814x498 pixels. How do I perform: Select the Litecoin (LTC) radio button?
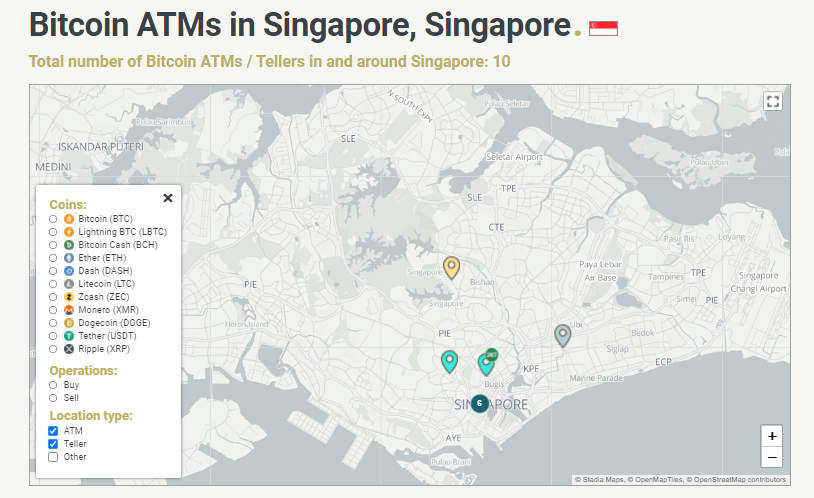coord(53,284)
